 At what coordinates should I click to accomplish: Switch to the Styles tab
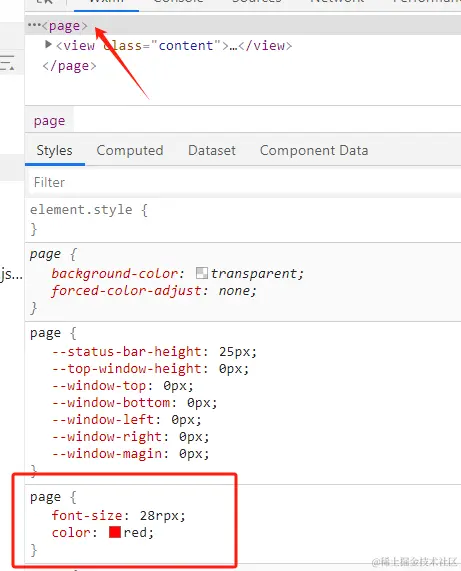tap(55, 150)
